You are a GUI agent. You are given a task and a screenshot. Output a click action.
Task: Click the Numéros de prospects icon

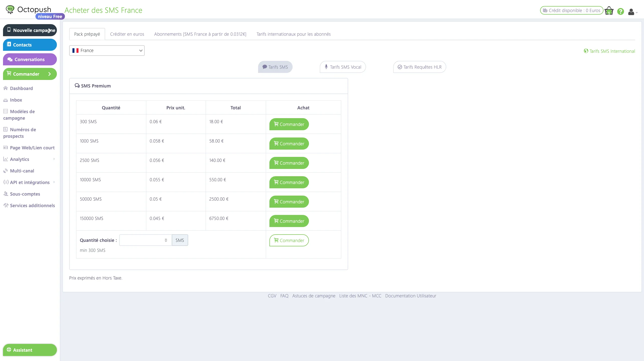click(6, 129)
